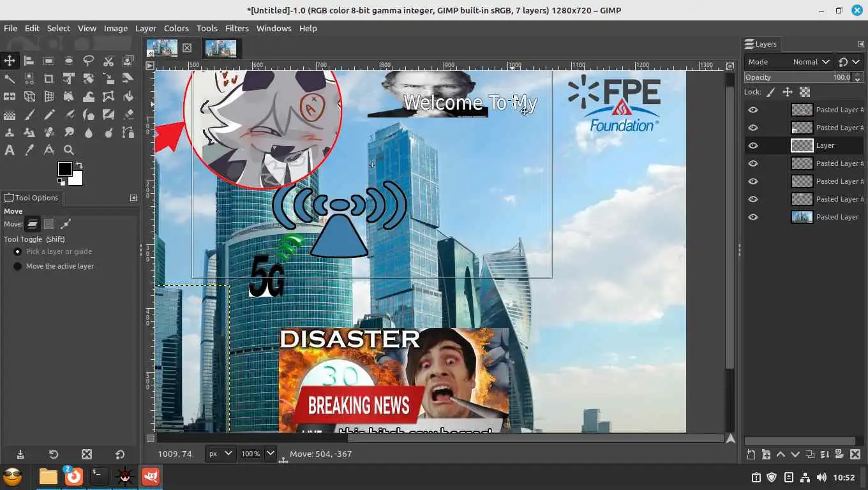Select the Color Picker eyedropper tool
Image resolution: width=868 pixels, height=490 pixels.
[x=29, y=151]
